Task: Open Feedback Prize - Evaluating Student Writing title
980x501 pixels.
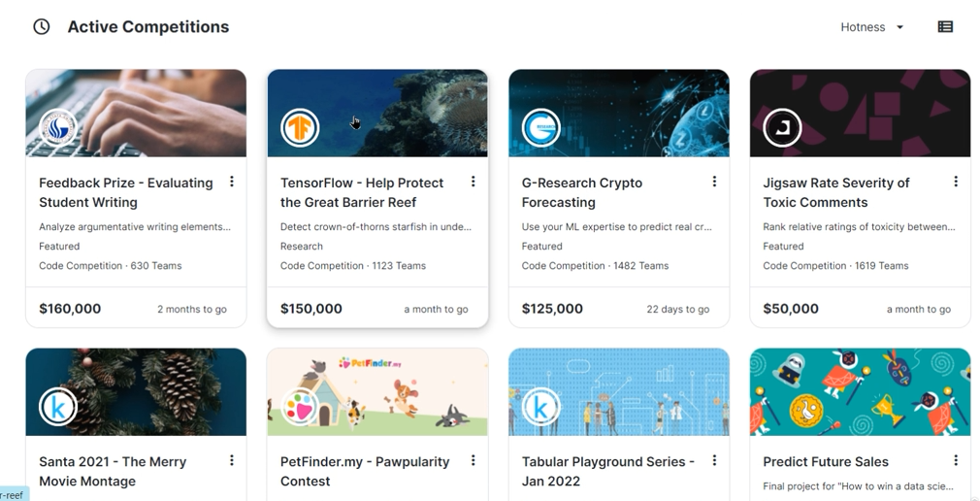Action: (x=126, y=192)
